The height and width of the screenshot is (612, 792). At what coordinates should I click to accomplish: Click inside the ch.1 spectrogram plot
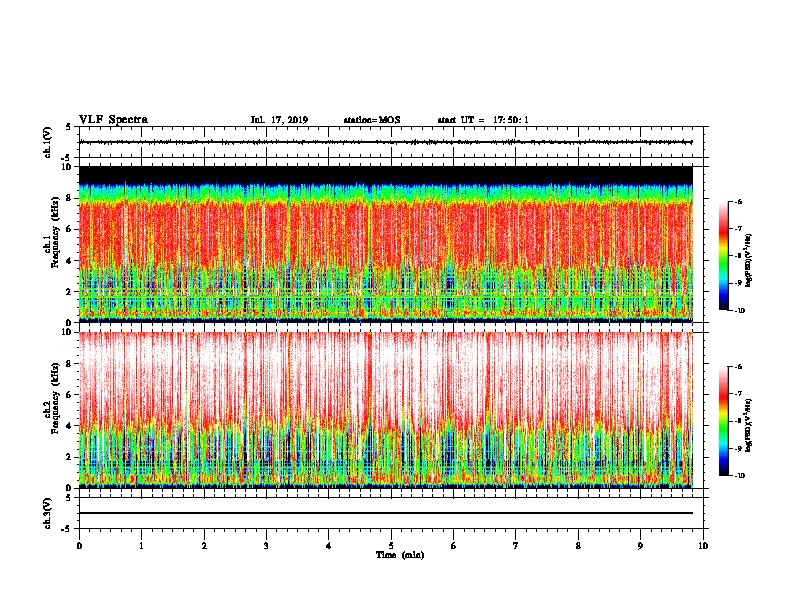click(386, 244)
